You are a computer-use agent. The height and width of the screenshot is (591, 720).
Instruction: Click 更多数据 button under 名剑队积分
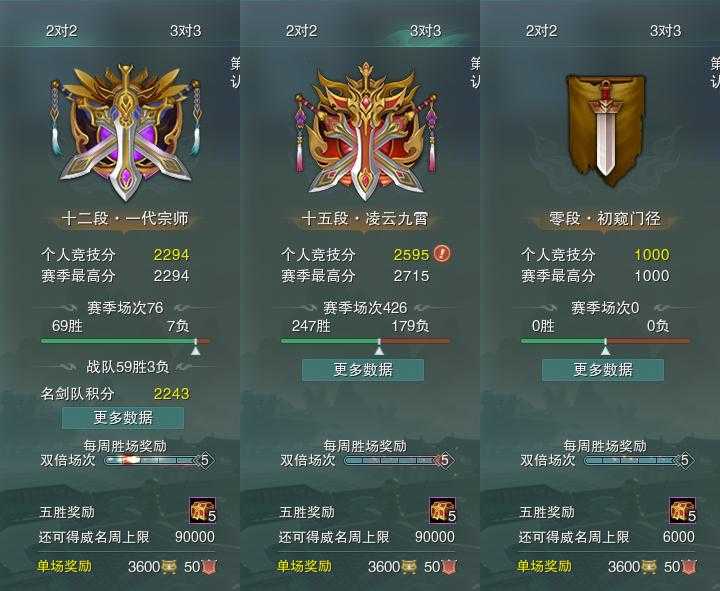click(x=123, y=417)
